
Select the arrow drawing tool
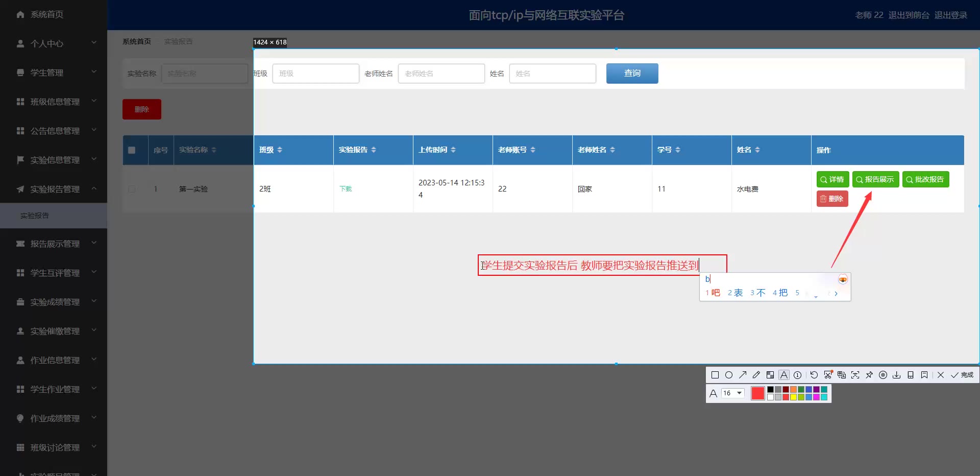coord(743,375)
